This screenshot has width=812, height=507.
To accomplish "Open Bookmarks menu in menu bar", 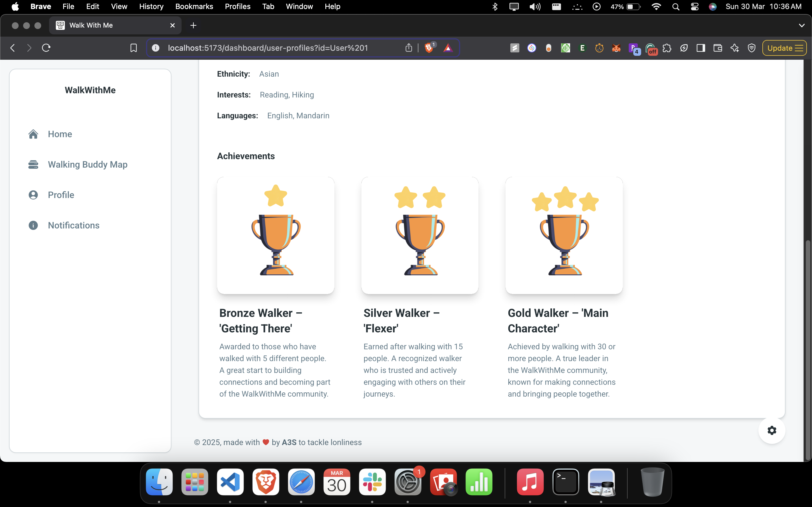I will [194, 7].
